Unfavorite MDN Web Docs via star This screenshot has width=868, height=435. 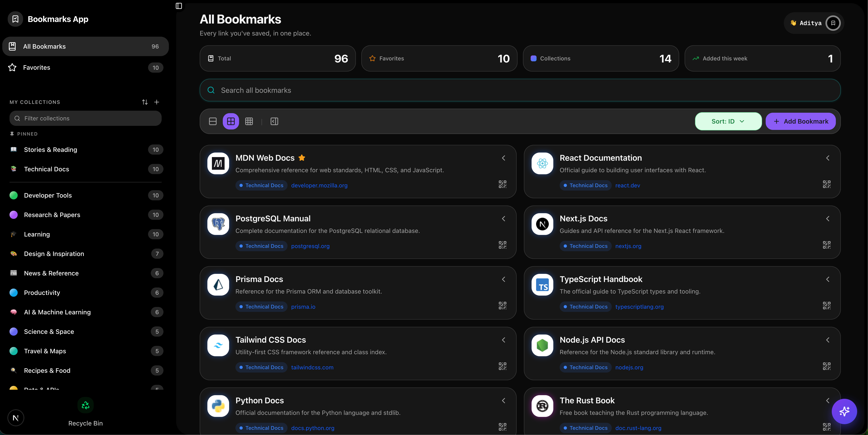pos(302,158)
